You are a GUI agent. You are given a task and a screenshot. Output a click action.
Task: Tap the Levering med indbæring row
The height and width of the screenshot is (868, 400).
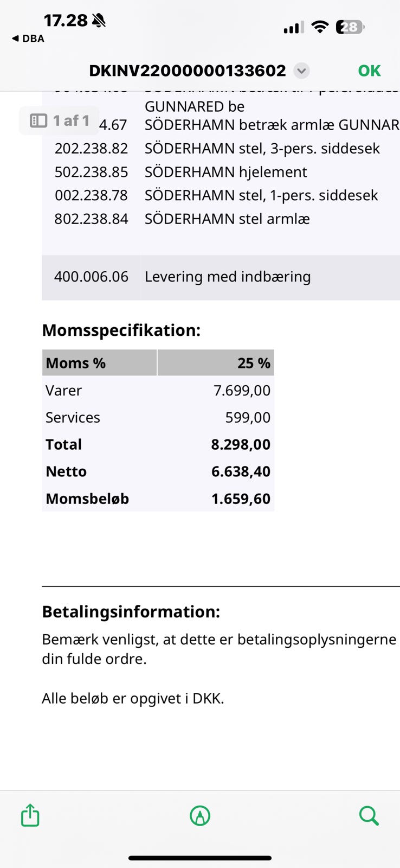pyautogui.click(x=221, y=277)
